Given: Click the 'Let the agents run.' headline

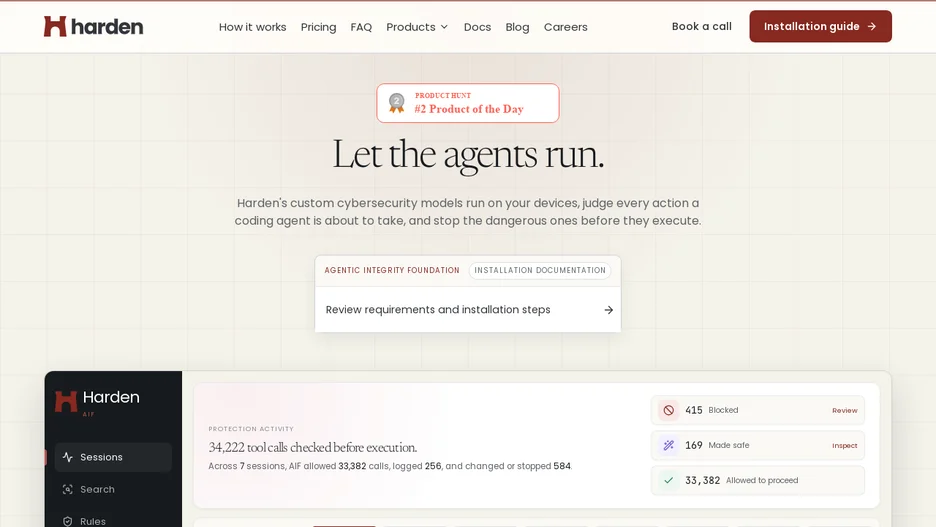Looking at the screenshot, I should [468, 154].
